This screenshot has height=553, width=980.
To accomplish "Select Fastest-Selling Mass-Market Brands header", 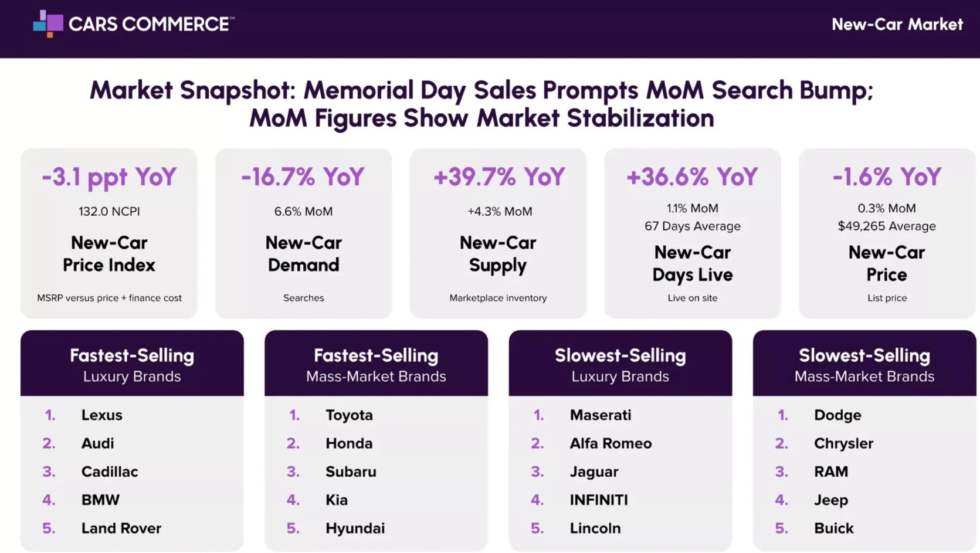I will pyautogui.click(x=376, y=364).
